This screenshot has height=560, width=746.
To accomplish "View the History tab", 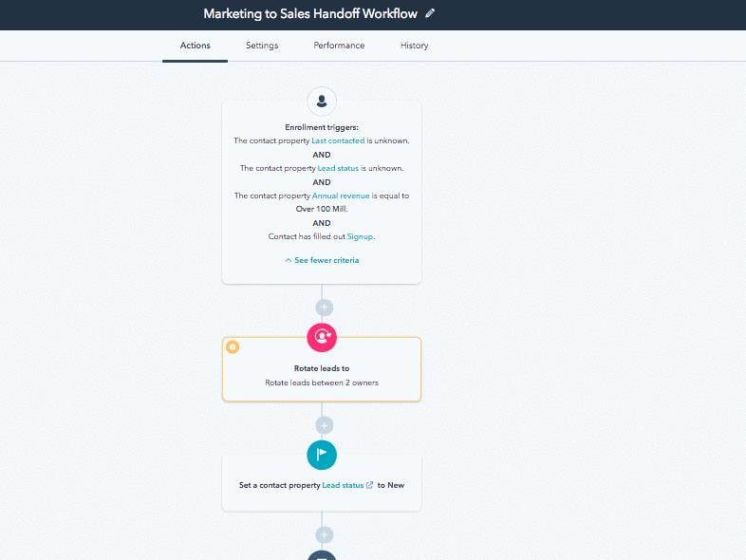I will point(414,46).
